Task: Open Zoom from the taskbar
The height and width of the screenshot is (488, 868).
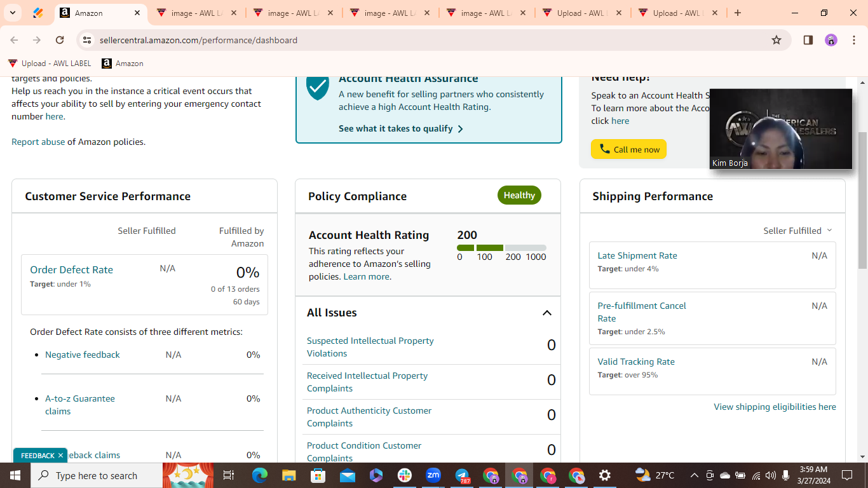Action: (433, 475)
